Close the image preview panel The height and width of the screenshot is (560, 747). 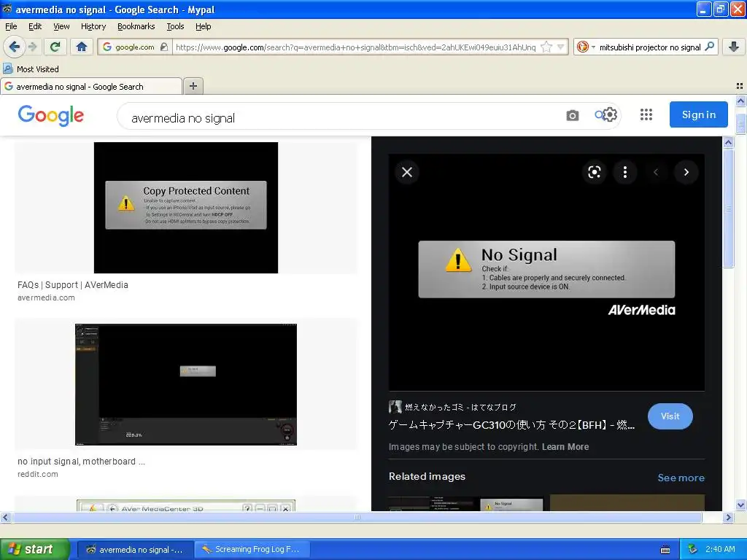(407, 172)
